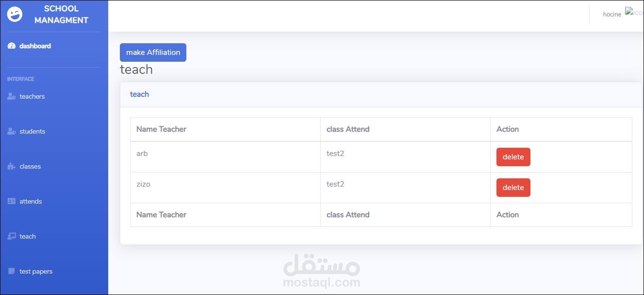This screenshot has width=644, height=295.
Task: Delete the arb teacher row
Action: 513,157
